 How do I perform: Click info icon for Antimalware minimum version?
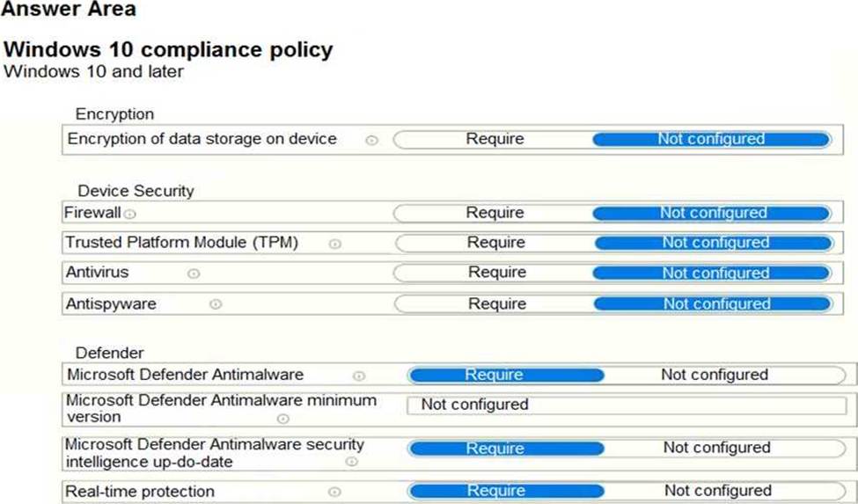[282, 419]
